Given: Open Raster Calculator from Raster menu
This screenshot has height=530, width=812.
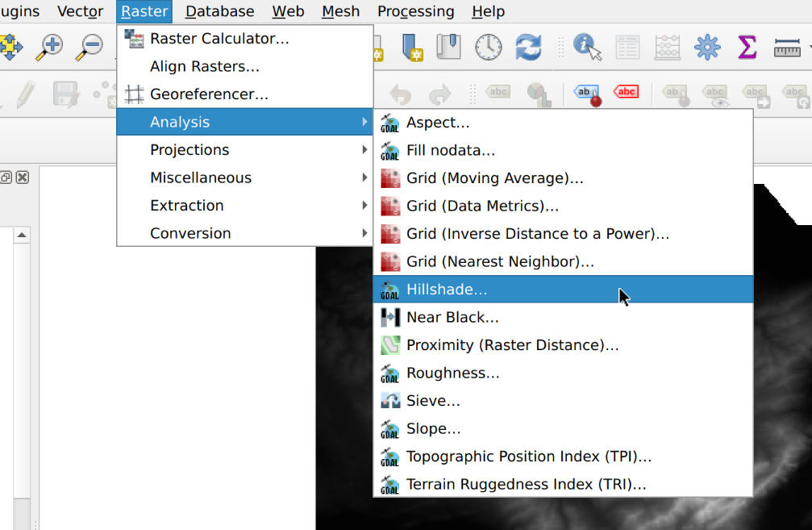Looking at the screenshot, I should click(x=219, y=39).
